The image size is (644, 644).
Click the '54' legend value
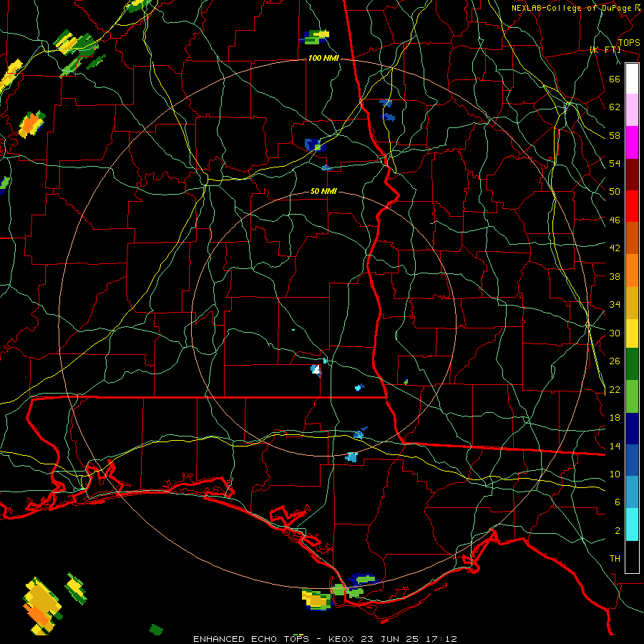pyautogui.click(x=615, y=163)
